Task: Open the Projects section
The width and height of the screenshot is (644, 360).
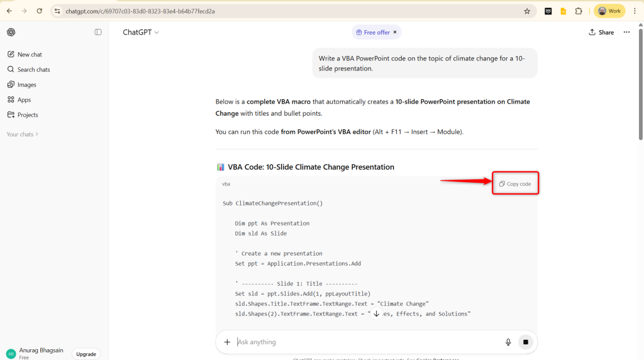Action: click(x=23, y=114)
